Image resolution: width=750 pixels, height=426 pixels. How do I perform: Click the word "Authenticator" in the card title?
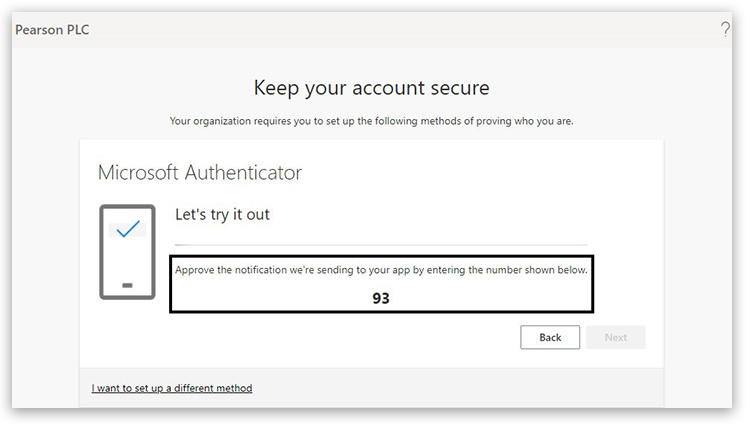244,172
